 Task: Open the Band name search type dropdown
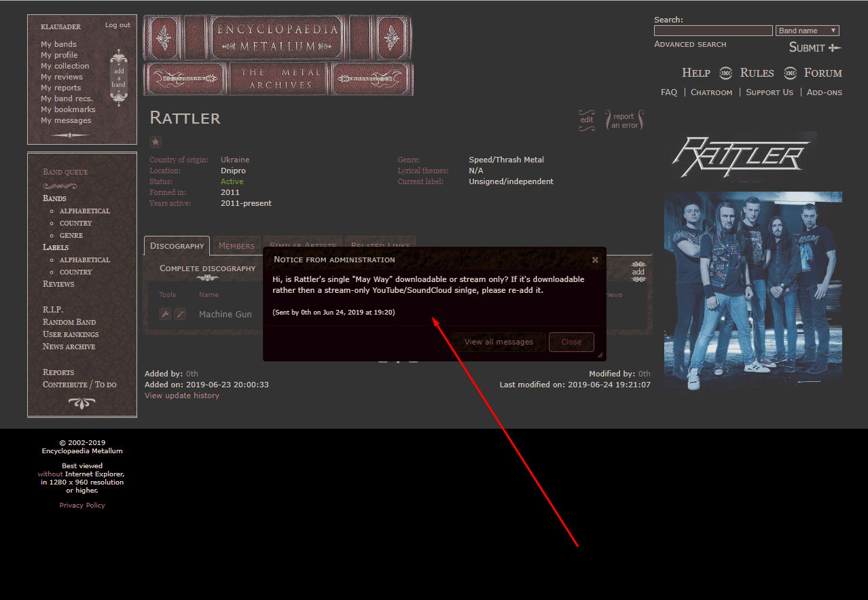point(808,31)
